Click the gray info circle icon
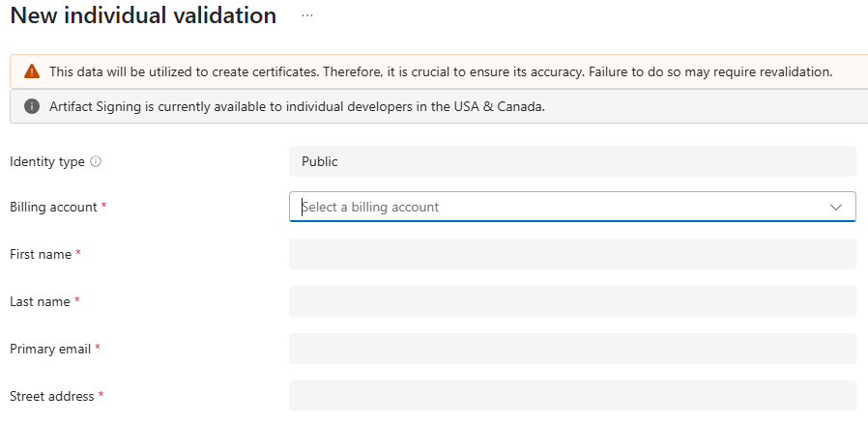The image size is (868, 421). [32, 106]
